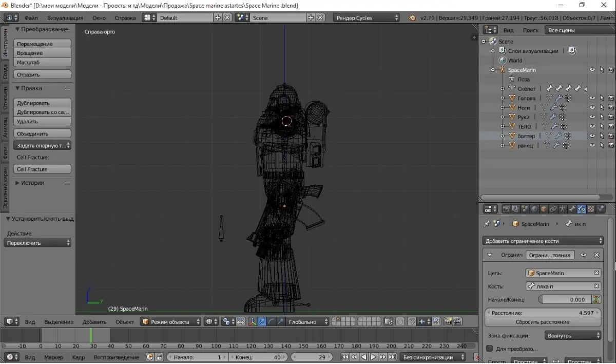Open Без синхронизации sync dropdown

(433, 357)
